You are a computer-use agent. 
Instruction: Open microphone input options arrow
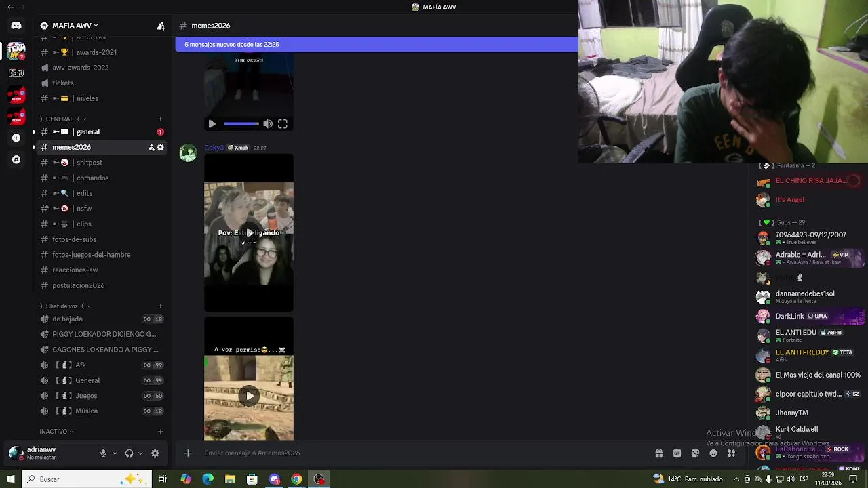[115, 453]
